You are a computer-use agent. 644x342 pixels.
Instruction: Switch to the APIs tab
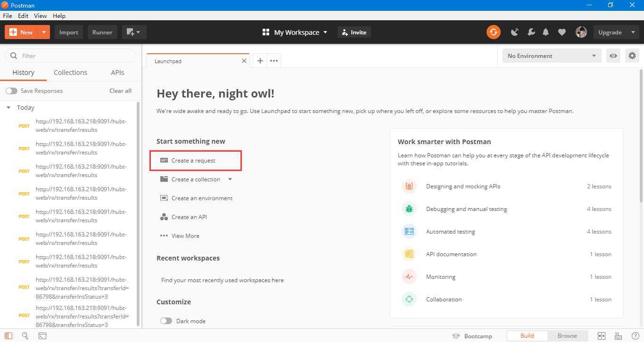coord(117,73)
